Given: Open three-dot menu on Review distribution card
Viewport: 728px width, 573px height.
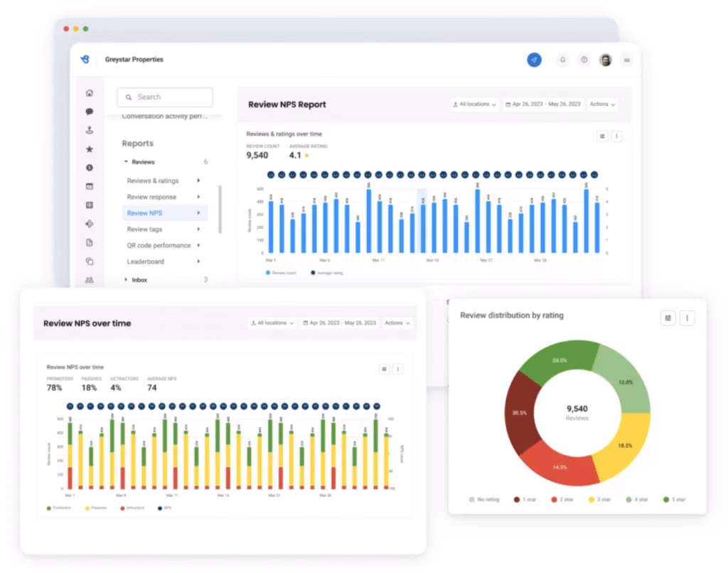Looking at the screenshot, I should [687, 318].
